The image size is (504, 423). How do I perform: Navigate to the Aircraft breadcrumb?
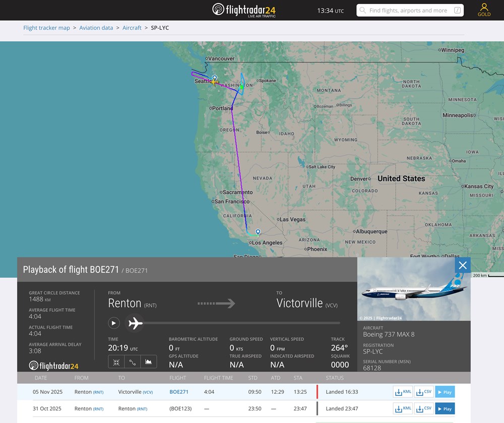pos(132,28)
